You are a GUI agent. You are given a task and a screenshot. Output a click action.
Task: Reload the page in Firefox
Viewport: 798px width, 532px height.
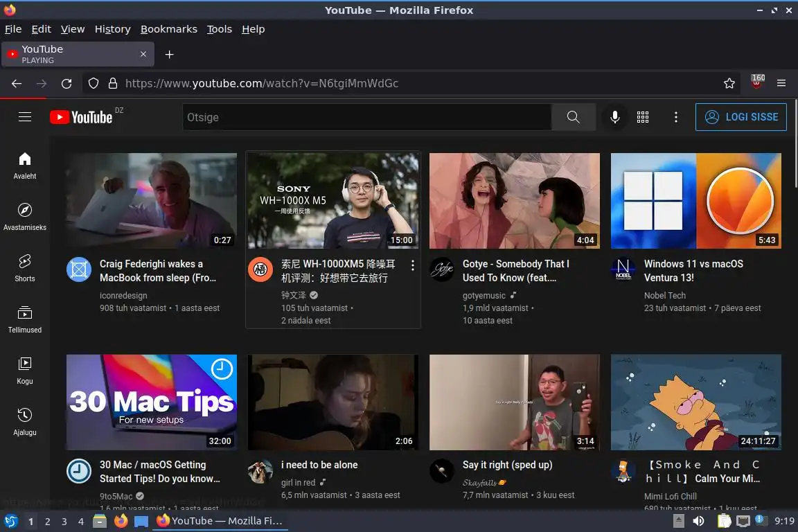tap(66, 84)
